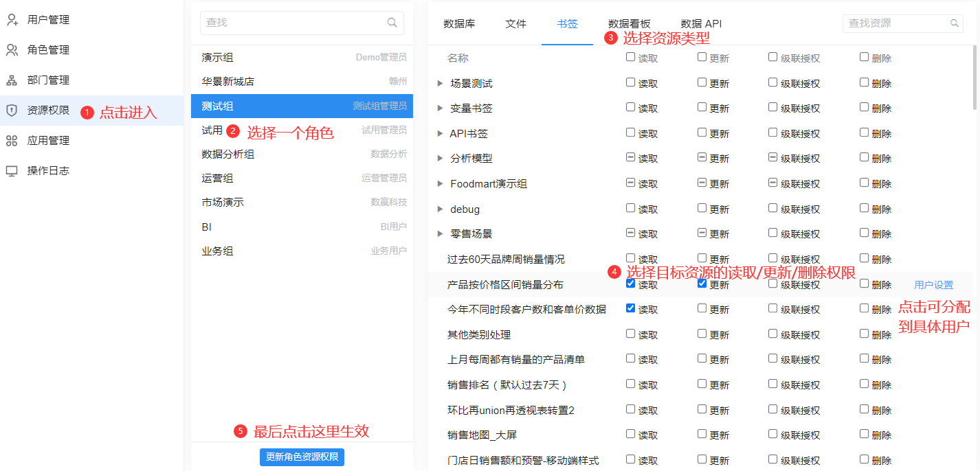
Task: Open the 数据 API tab
Action: tap(701, 23)
